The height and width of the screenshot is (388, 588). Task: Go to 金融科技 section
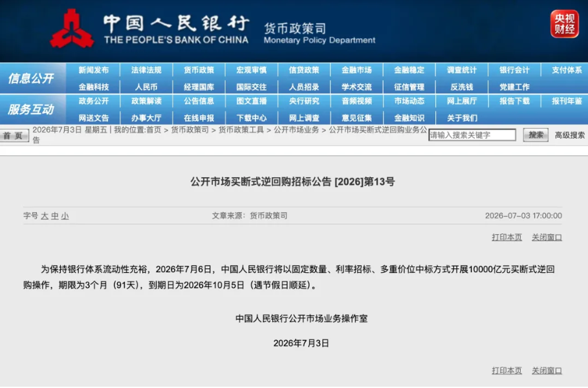pos(94,87)
